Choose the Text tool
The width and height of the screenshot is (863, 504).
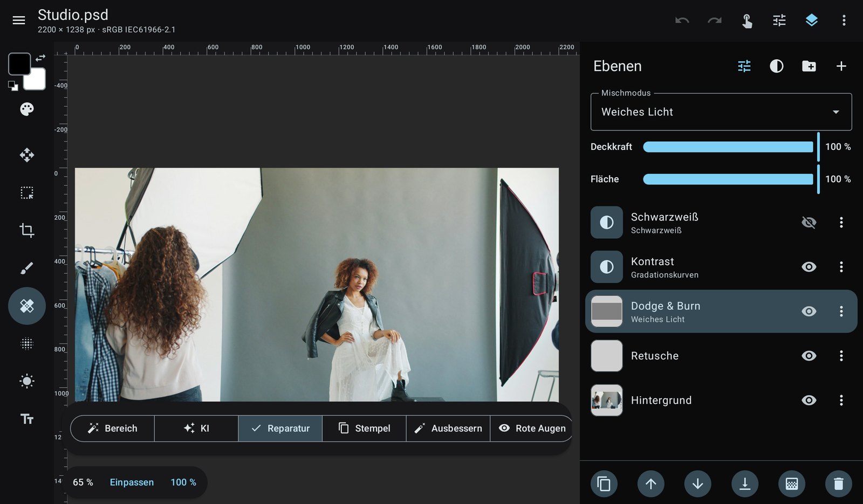[x=27, y=419]
